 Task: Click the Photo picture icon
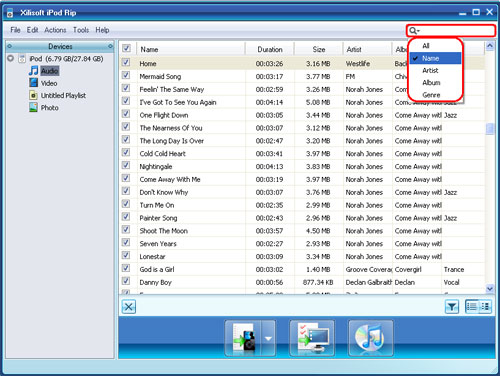click(33, 107)
